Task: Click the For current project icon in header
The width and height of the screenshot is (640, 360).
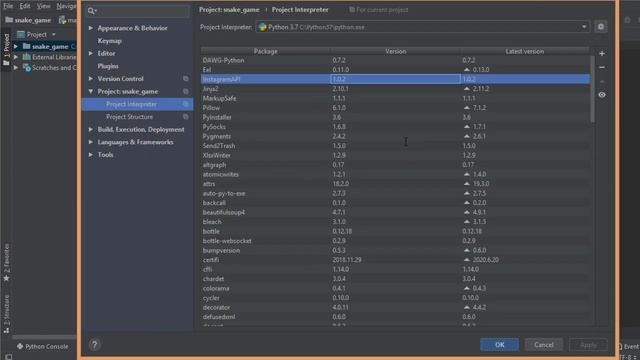Action: coord(351,9)
